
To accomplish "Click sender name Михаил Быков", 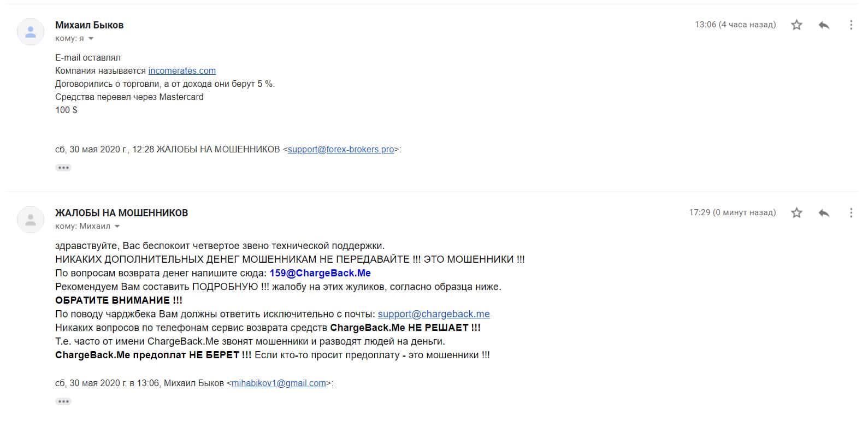I will (x=90, y=25).
